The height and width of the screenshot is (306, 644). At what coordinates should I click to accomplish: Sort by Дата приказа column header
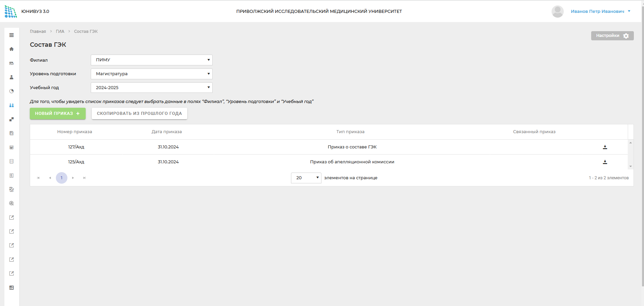[167, 132]
